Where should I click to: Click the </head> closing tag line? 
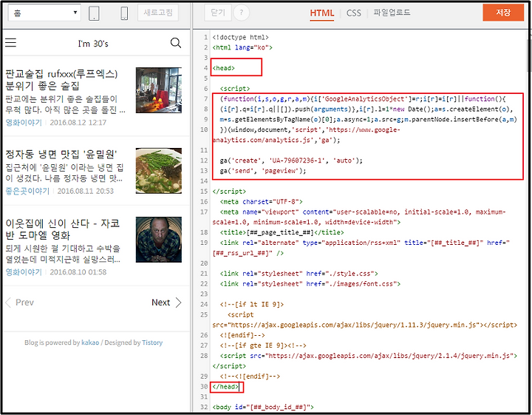click(225, 386)
